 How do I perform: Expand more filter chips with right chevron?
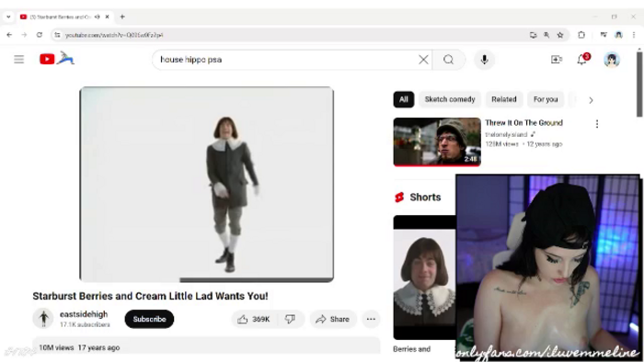click(x=591, y=100)
